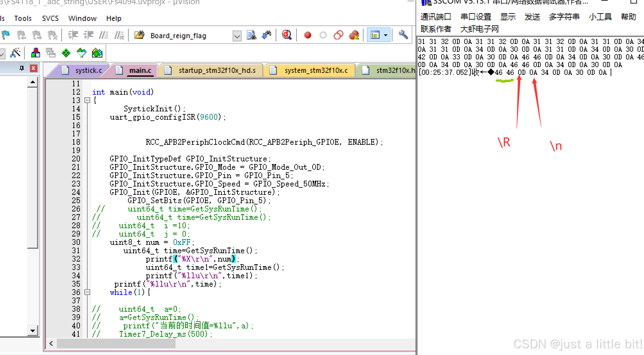Open 串口设置 menu in SSCOM
Screen dimensions: 644x355
[476, 17]
